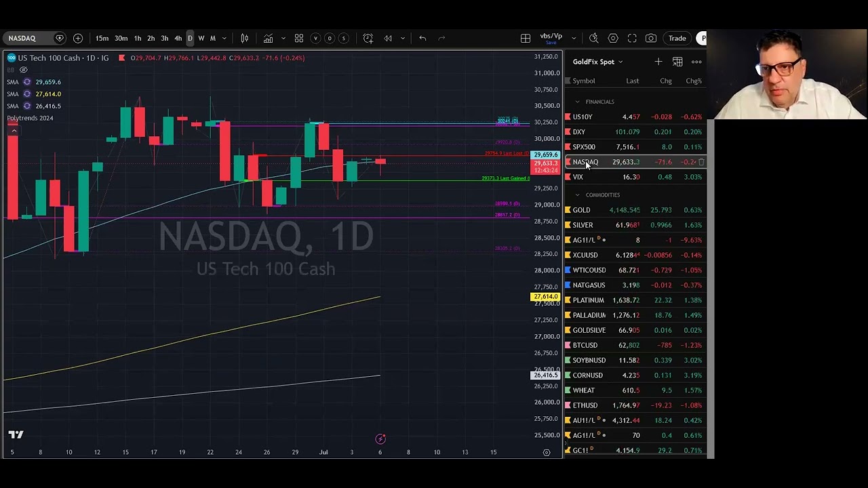Select the GOLD row in watchlist
The height and width of the screenshot is (488, 868).
click(x=636, y=210)
